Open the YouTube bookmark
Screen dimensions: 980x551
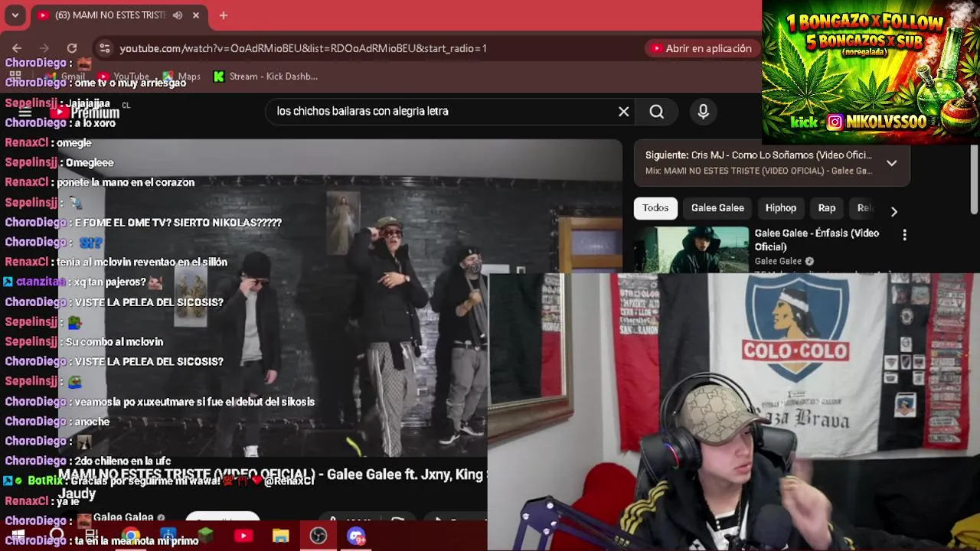pyautogui.click(x=122, y=76)
